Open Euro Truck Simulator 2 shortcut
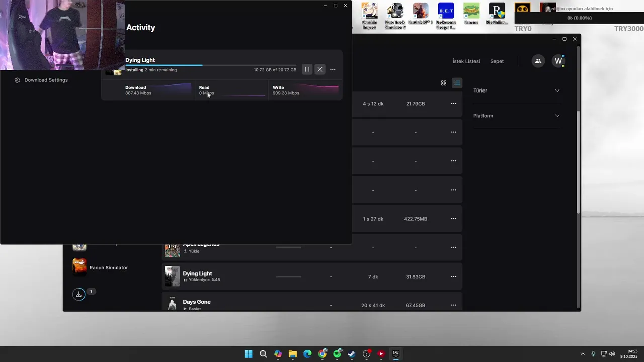 [395, 16]
